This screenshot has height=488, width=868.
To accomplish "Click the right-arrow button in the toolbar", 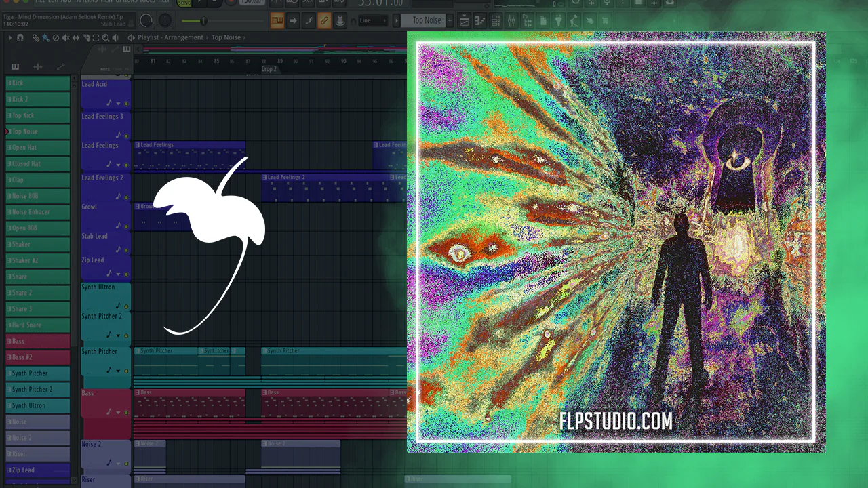I will click(294, 20).
